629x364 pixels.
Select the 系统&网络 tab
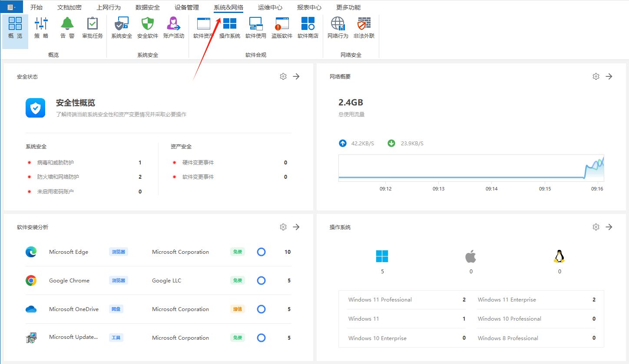(228, 7)
